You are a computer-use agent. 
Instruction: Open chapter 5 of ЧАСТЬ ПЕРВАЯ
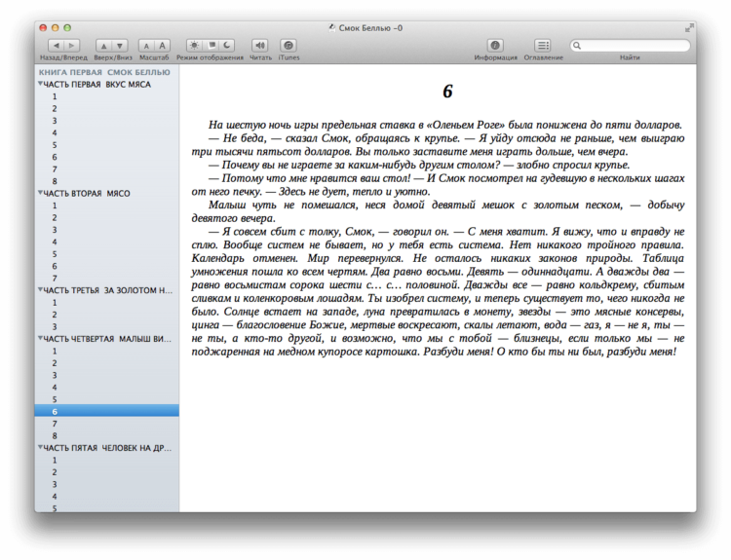click(x=55, y=145)
